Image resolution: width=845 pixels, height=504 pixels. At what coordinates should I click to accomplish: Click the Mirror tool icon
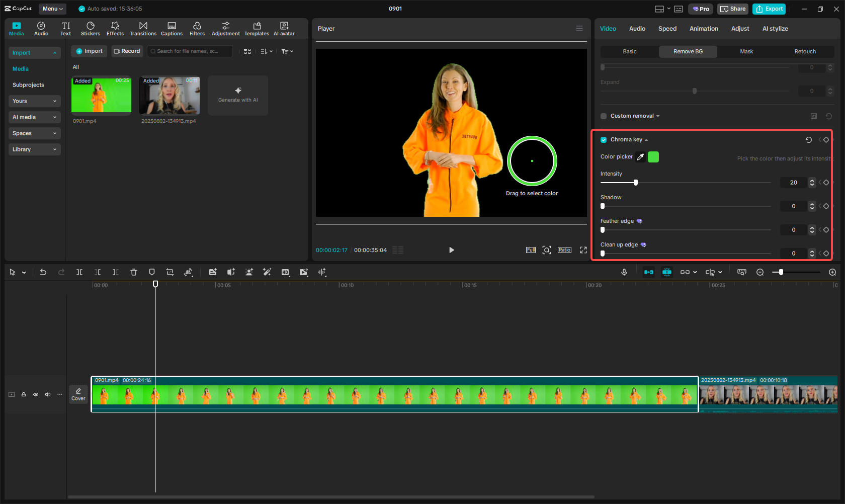[189, 272]
